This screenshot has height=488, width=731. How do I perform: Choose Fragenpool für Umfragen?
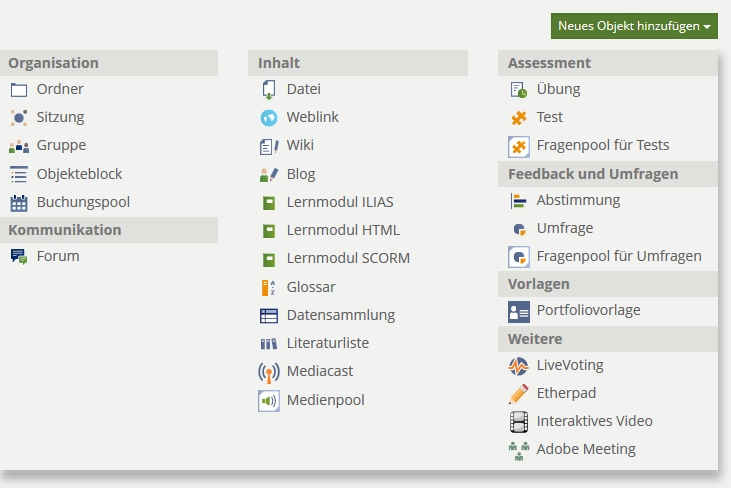point(618,256)
